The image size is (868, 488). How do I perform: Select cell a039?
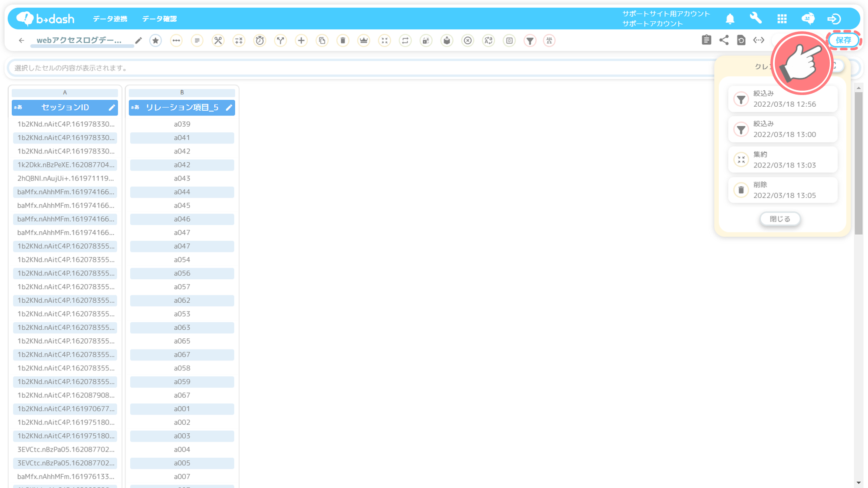pos(182,124)
